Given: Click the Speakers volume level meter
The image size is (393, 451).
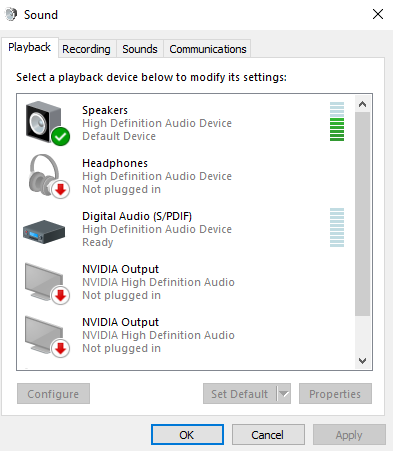Looking at the screenshot, I should click(x=337, y=121).
